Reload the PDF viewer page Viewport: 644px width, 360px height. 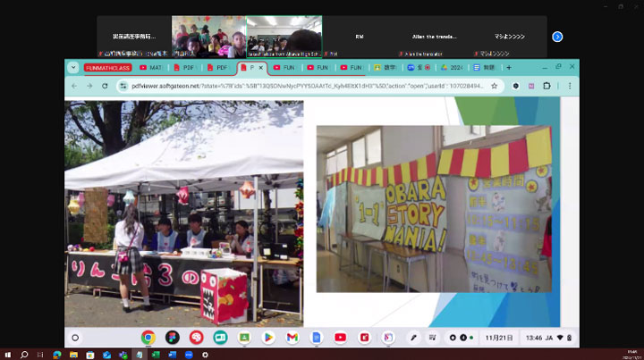105,86
